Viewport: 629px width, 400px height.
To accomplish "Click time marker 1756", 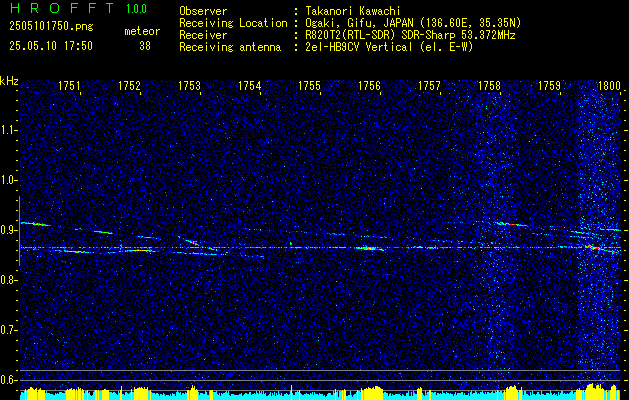I will [369, 85].
